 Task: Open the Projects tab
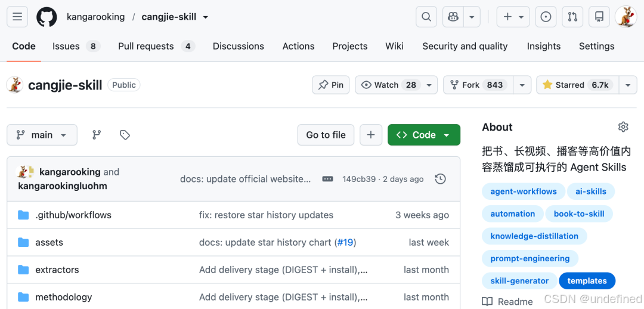(x=350, y=46)
